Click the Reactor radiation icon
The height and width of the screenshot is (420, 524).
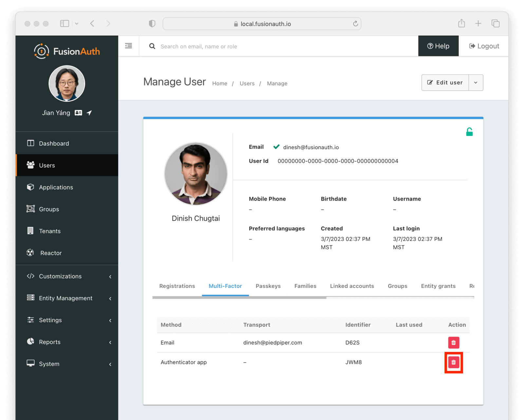[x=30, y=252]
